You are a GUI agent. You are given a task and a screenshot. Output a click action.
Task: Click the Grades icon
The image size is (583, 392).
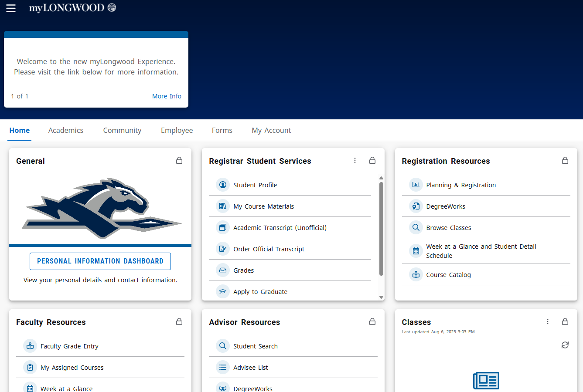[x=223, y=270]
